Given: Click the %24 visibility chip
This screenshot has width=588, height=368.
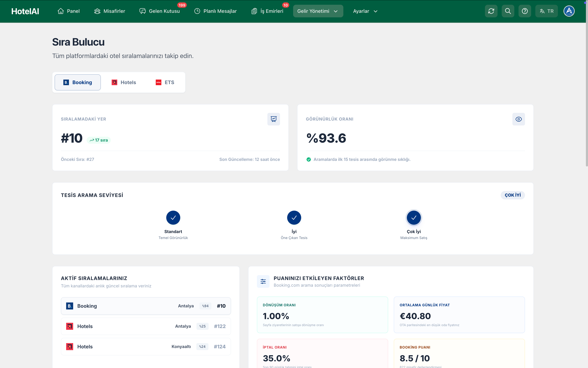Looking at the screenshot, I should point(202,347).
